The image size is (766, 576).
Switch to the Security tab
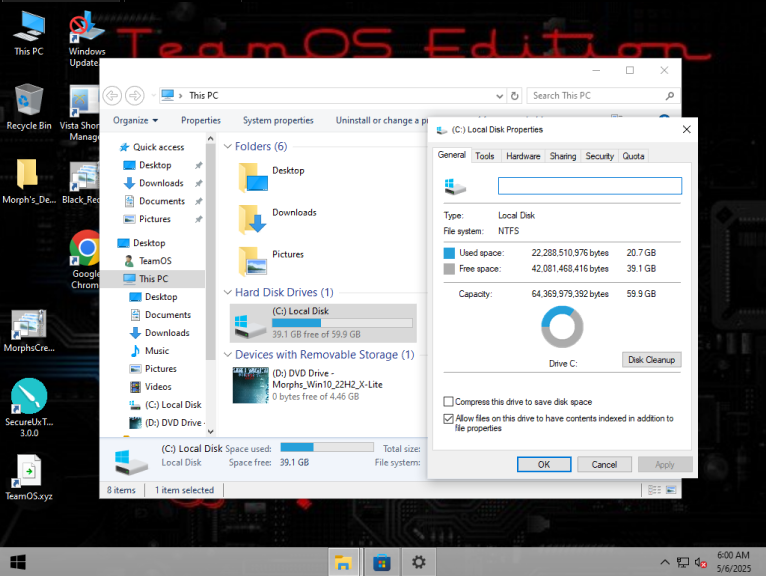coord(599,156)
